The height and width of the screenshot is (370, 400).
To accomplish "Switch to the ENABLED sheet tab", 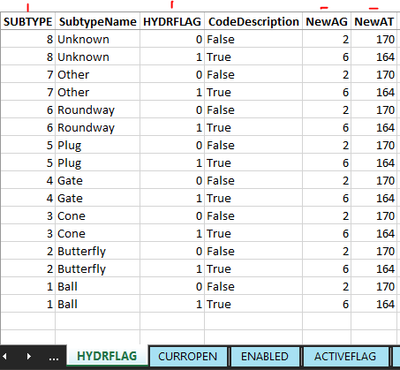I will pos(265,356).
